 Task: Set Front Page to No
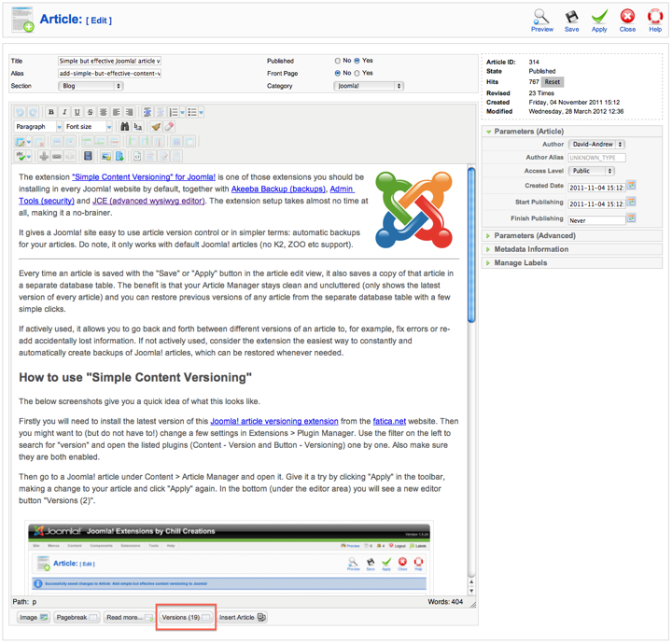[338, 74]
